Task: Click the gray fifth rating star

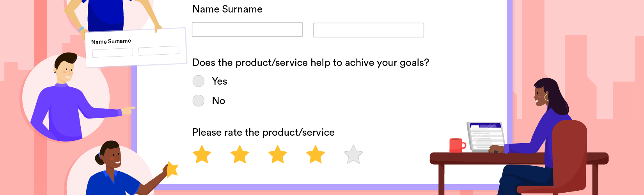Action: click(x=353, y=154)
